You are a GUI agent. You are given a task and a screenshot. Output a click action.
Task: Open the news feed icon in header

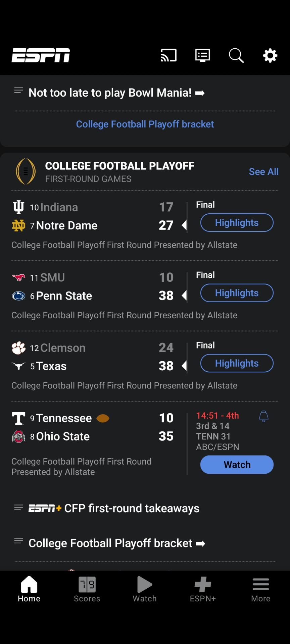point(202,55)
